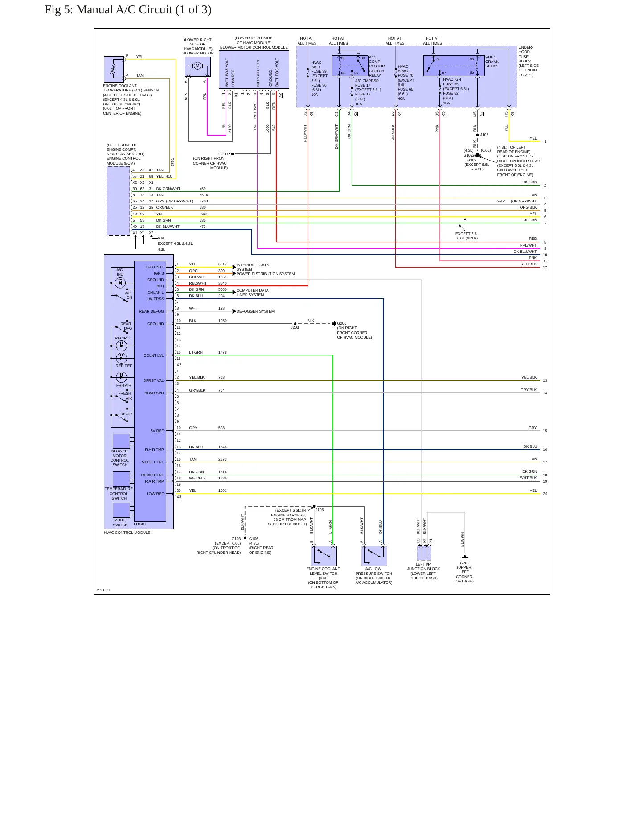Screen dimensions: 644x834
Task: Select the run/crank relay symbol
Action: tap(454, 66)
